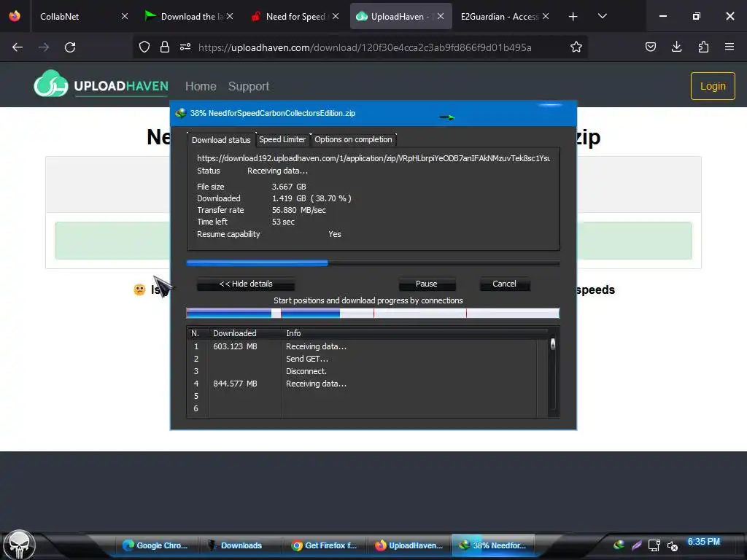Close the UploadHaven browser tab
Screen dimensions: 747x560
click(x=441, y=16)
